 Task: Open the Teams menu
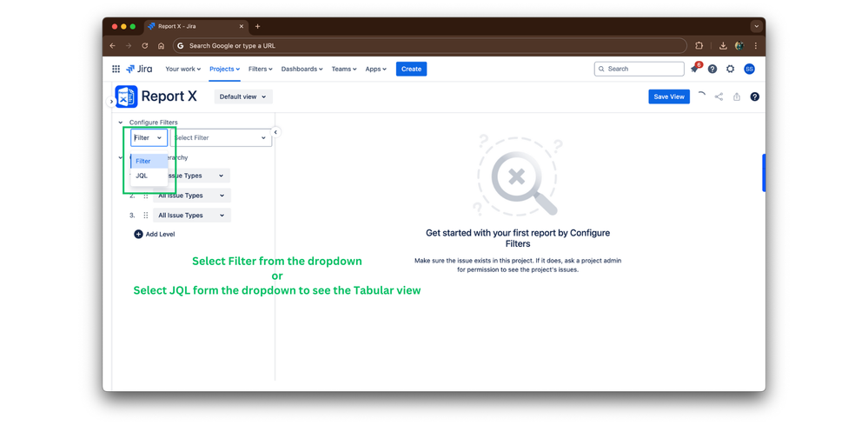344,70
